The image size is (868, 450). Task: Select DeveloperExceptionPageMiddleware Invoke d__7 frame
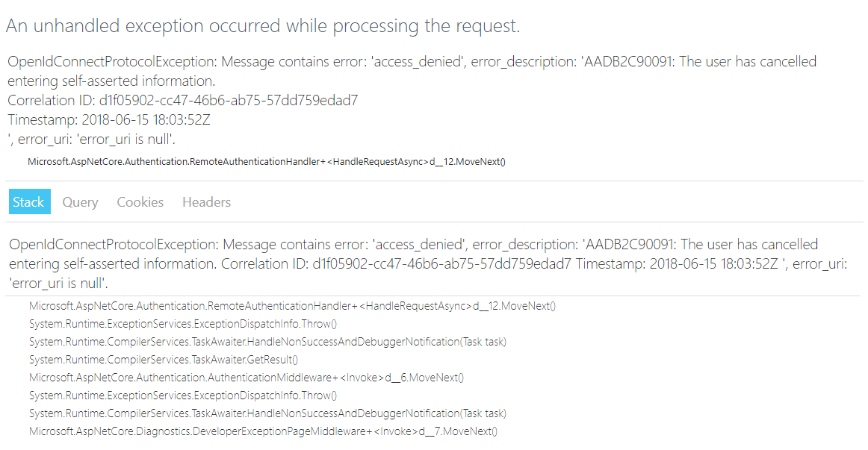263,431
